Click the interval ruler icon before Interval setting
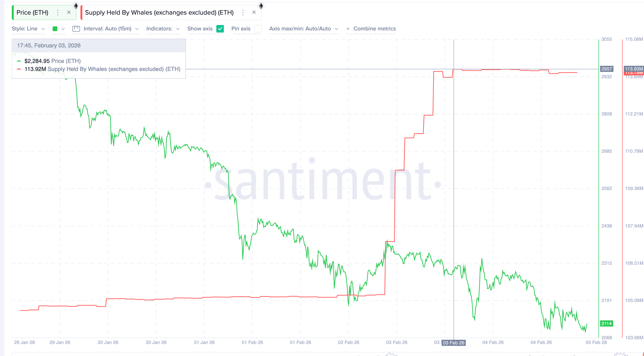Screen dimensions: 644x356 click(x=76, y=29)
